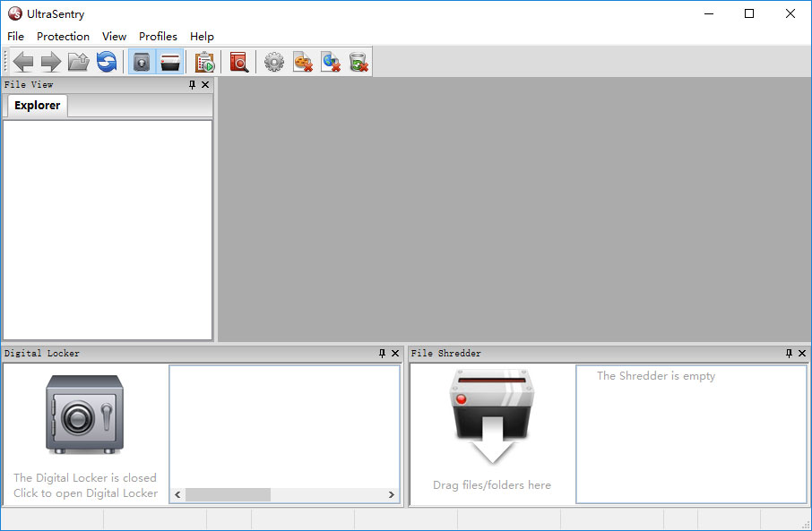Open the Protection menu

coord(63,36)
